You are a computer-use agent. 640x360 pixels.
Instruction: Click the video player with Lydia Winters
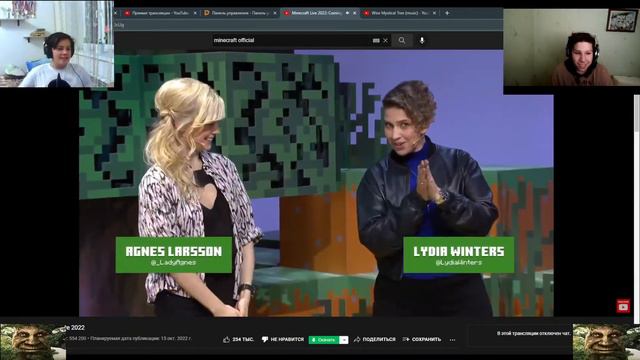(x=316, y=183)
